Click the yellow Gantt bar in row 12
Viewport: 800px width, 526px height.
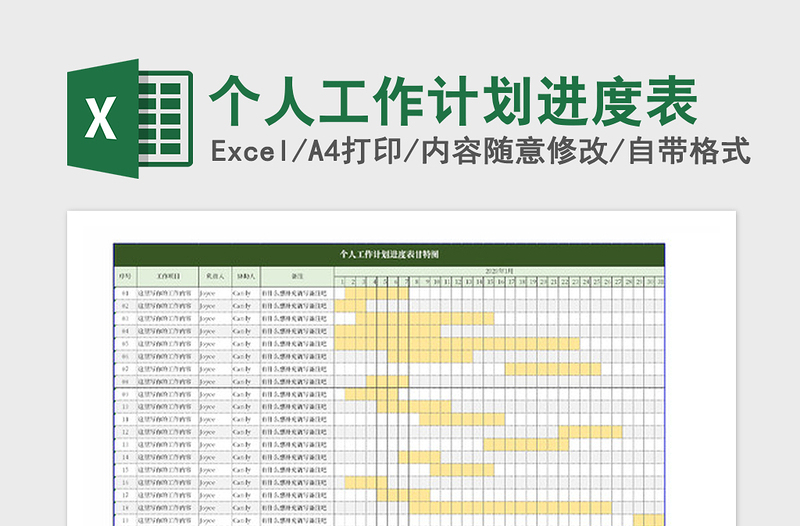(590, 432)
